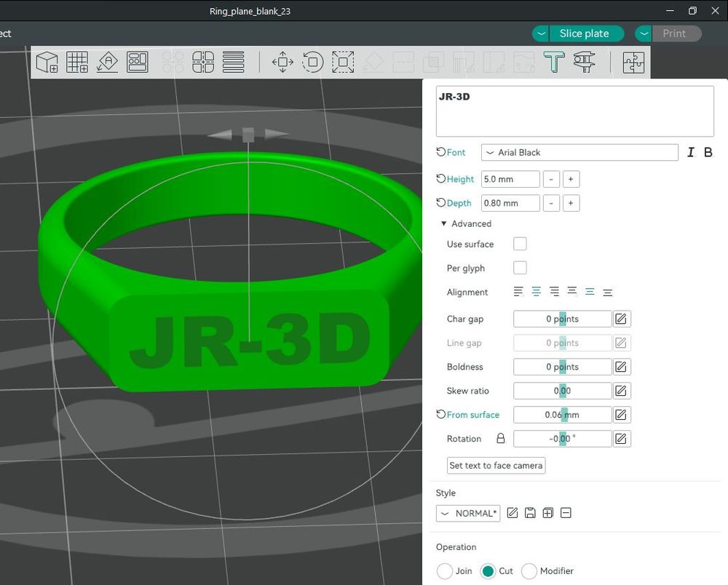Click the Add cube primitive icon
The image size is (728, 585).
pos(47,62)
